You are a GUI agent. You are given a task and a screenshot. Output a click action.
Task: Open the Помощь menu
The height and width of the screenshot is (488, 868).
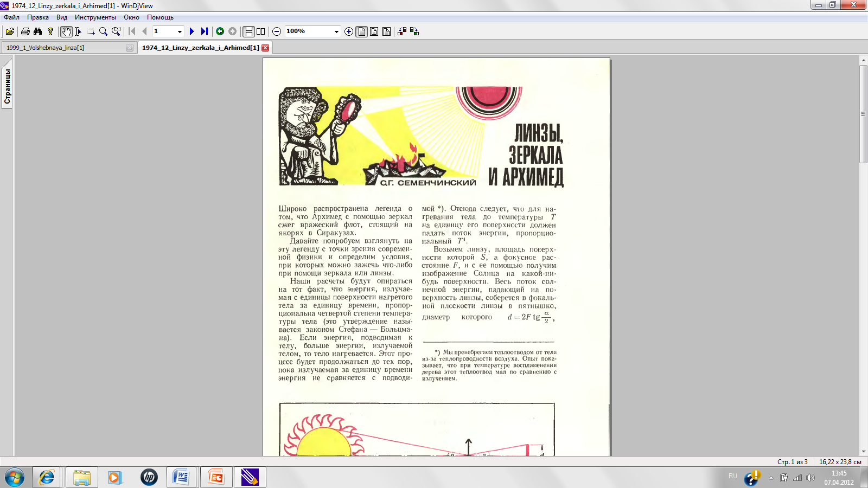(x=160, y=17)
